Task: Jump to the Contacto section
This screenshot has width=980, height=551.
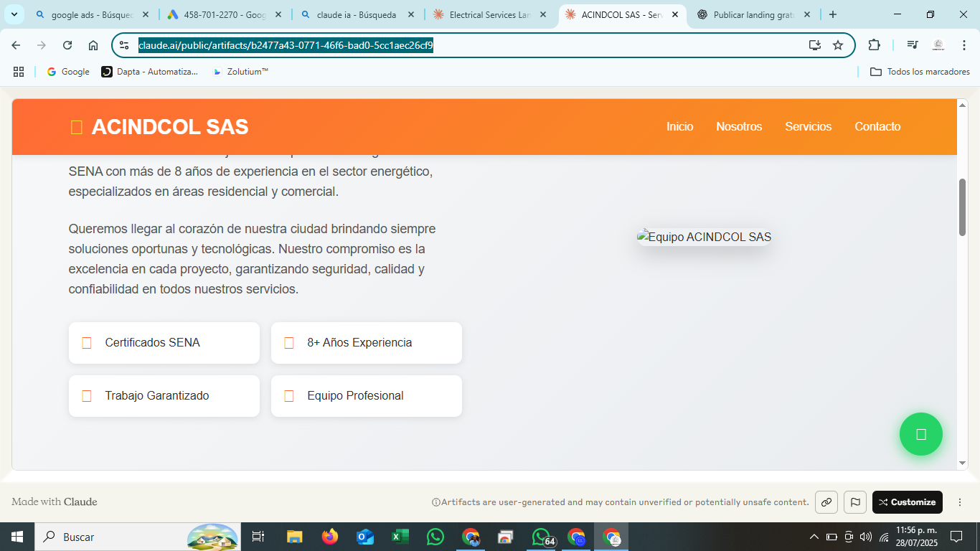Action: [877, 126]
